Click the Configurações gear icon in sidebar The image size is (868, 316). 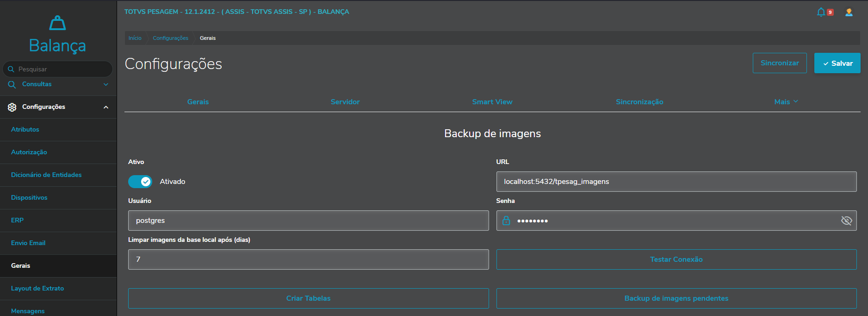pos(12,107)
